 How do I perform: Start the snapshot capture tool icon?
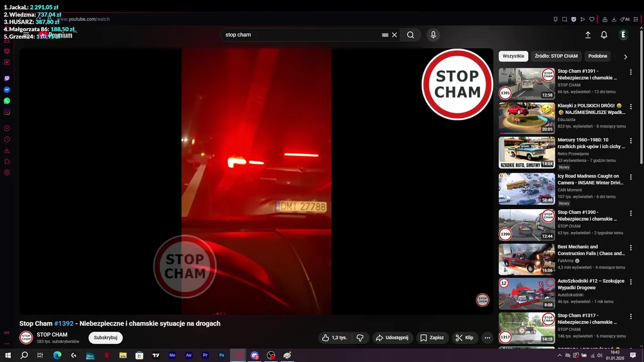[x=565, y=20]
